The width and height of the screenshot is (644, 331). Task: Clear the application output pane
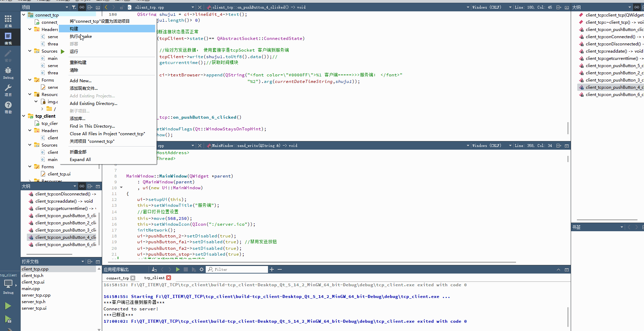tap(154, 269)
